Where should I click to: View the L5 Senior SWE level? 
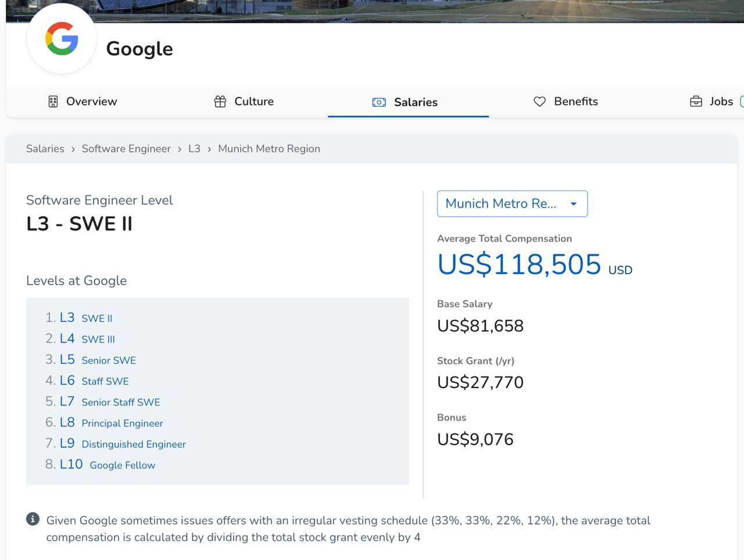pos(98,360)
